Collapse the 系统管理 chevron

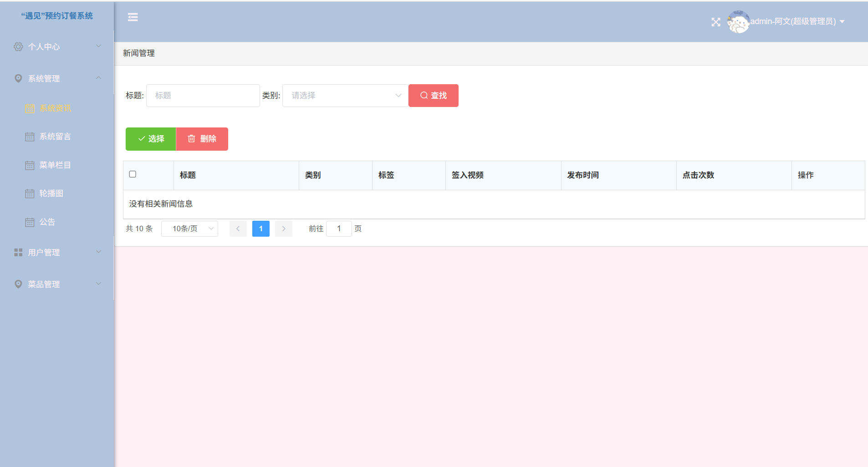(x=98, y=78)
